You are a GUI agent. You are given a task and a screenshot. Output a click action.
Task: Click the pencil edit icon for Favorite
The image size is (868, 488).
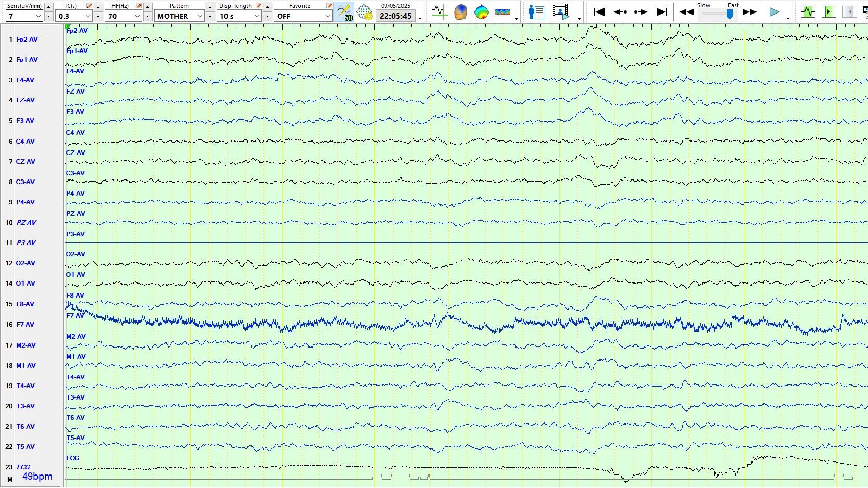(x=329, y=6)
